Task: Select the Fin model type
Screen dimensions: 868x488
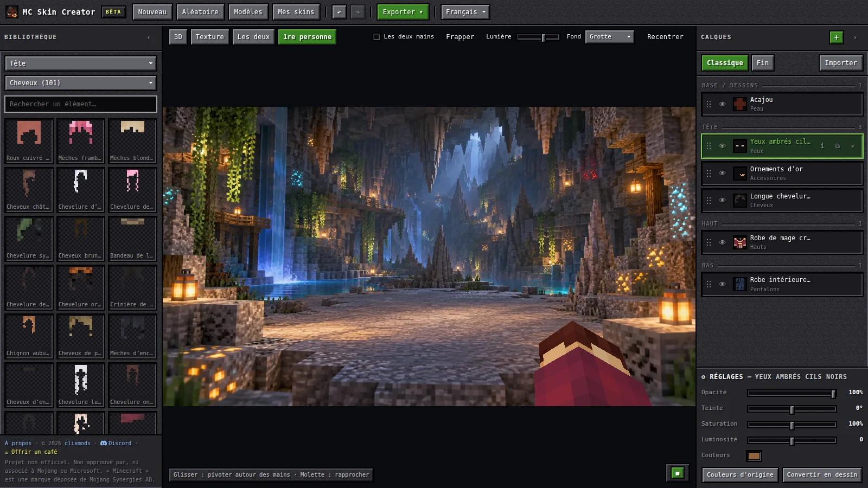Action: click(763, 63)
